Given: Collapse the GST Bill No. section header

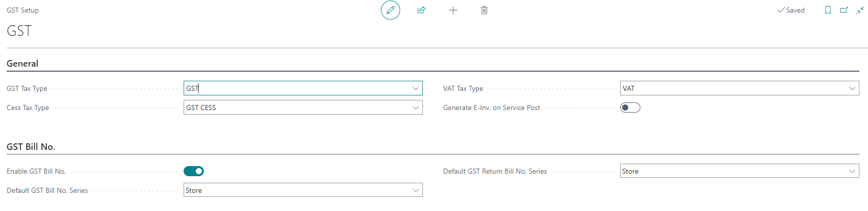Looking at the screenshot, I should (x=31, y=147).
